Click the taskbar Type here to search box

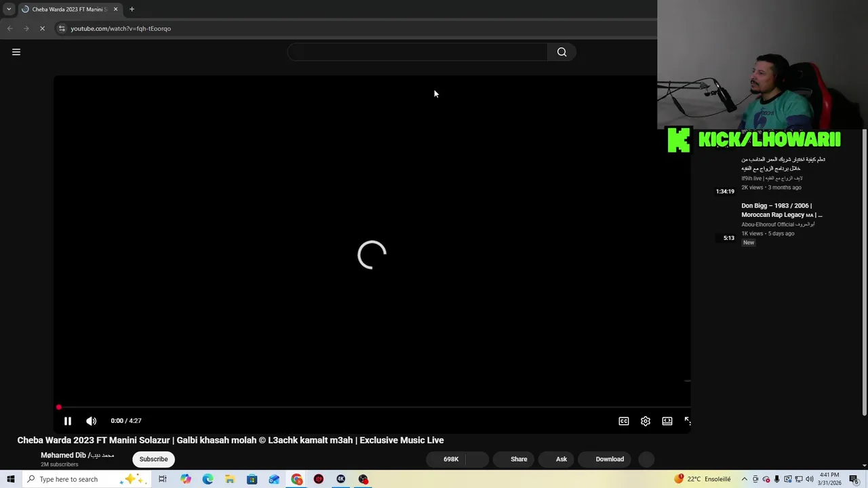[x=87, y=479]
